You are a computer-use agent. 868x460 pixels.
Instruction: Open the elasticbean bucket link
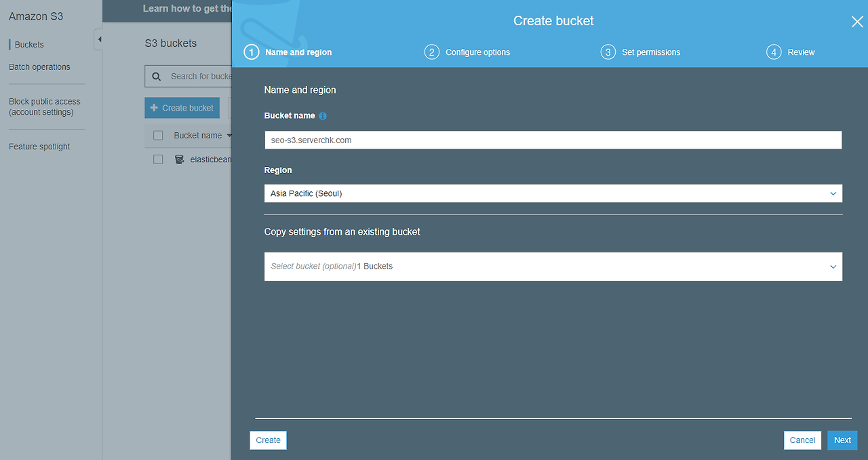(x=210, y=159)
